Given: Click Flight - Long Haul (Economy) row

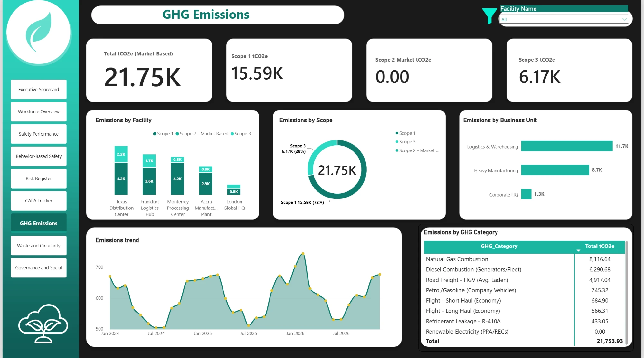Looking at the screenshot, I should [x=524, y=311].
